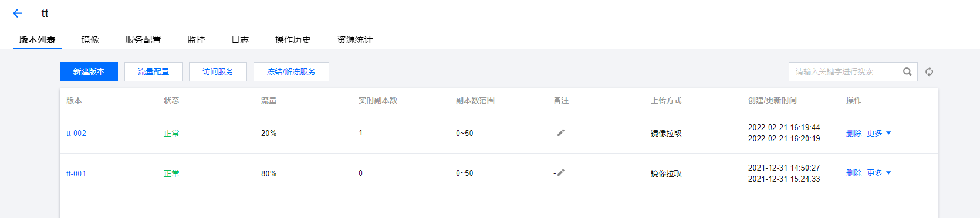Delete version tt-001 via 删除

click(x=854, y=173)
